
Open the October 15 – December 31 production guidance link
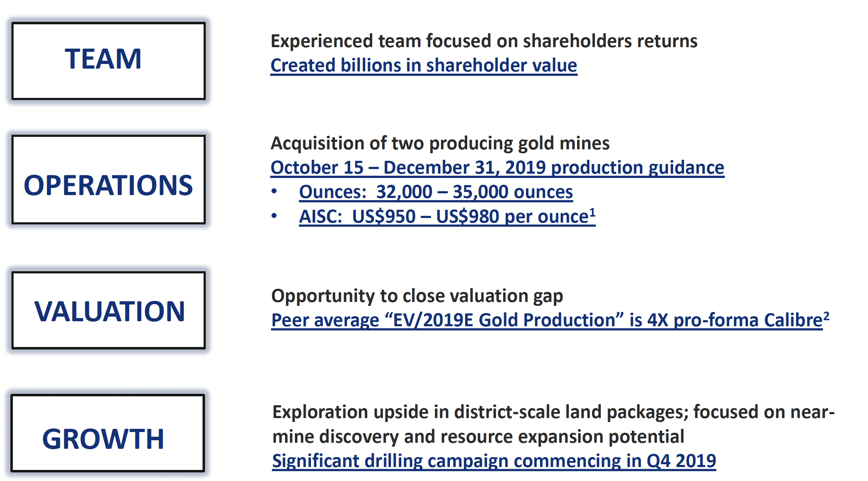(x=497, y=168)
